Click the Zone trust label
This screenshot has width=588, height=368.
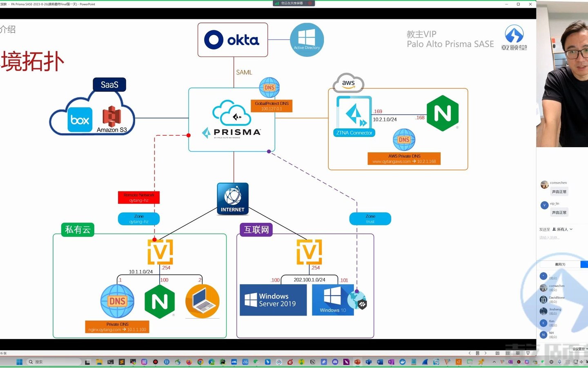(370, 219)
